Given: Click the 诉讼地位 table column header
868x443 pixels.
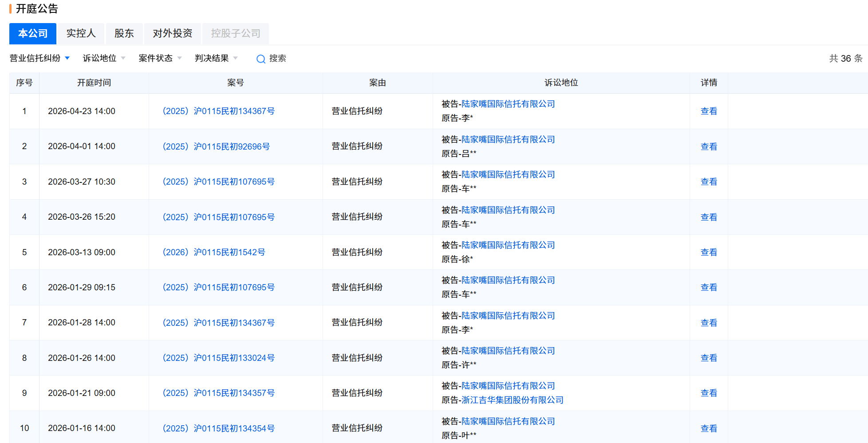Looking at the screenshot, I should pyautogui.click(x=561, y=83).
